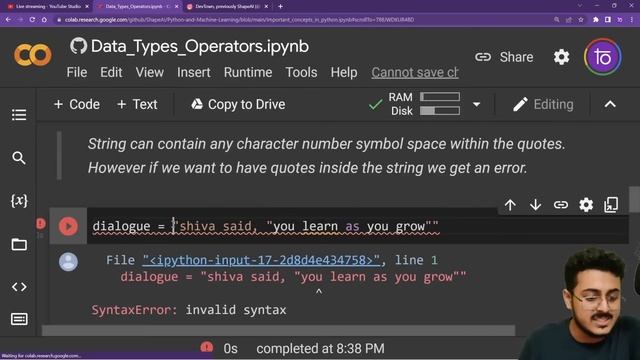
Task: Click the red error badge left of cell
Action: [x=41, y=223]
